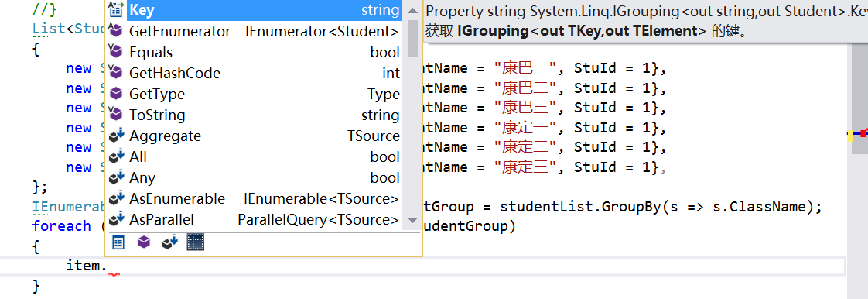Click the 康定三 string literal

pos(526,167)
